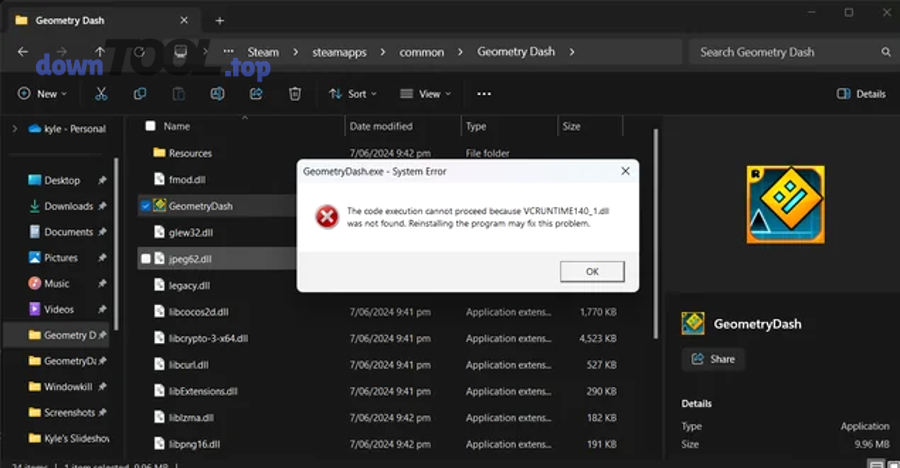900x468 pixels.
Task: Click steamapps in the breadcrumb path
Action: click(x=339, y=52)
